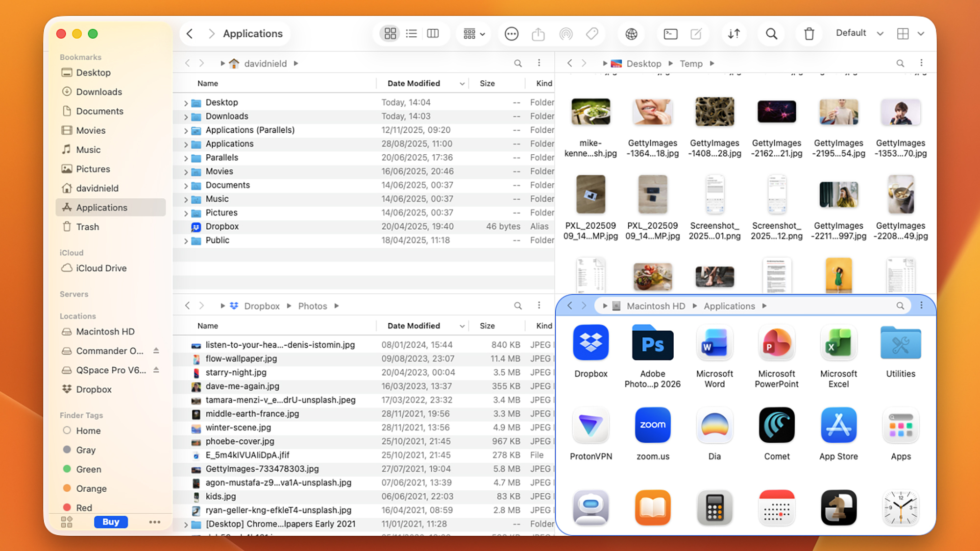Expand the Parallels folder disclosure triangle
980x551 pixels.
tap(186, 158)
